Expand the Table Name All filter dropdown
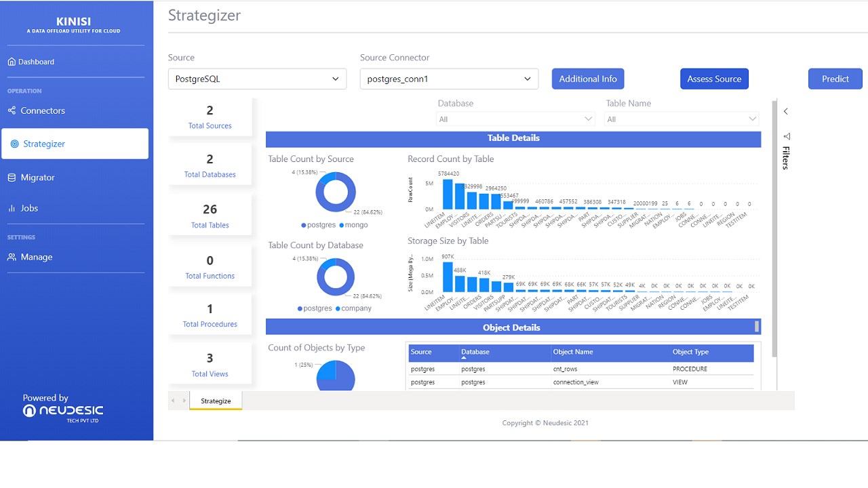This screenshot has height=488, width=868. (682, 119)
